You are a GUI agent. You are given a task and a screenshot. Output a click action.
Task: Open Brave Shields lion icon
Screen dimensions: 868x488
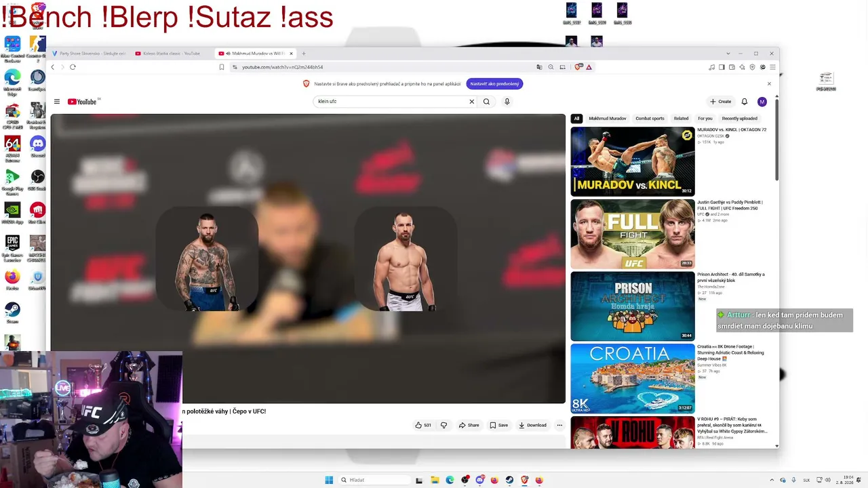(x=578, y=67)
